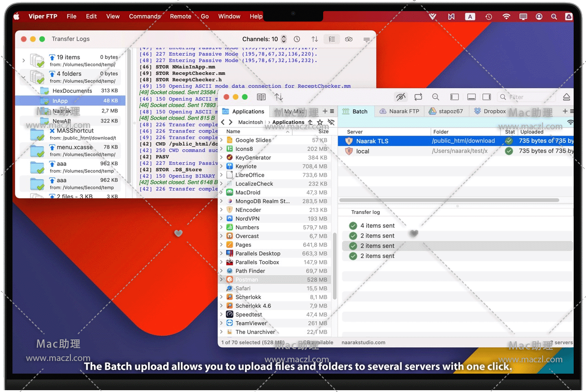Adjust the Channels stepper control
The image size is (586, 392).
coord(284,39)
